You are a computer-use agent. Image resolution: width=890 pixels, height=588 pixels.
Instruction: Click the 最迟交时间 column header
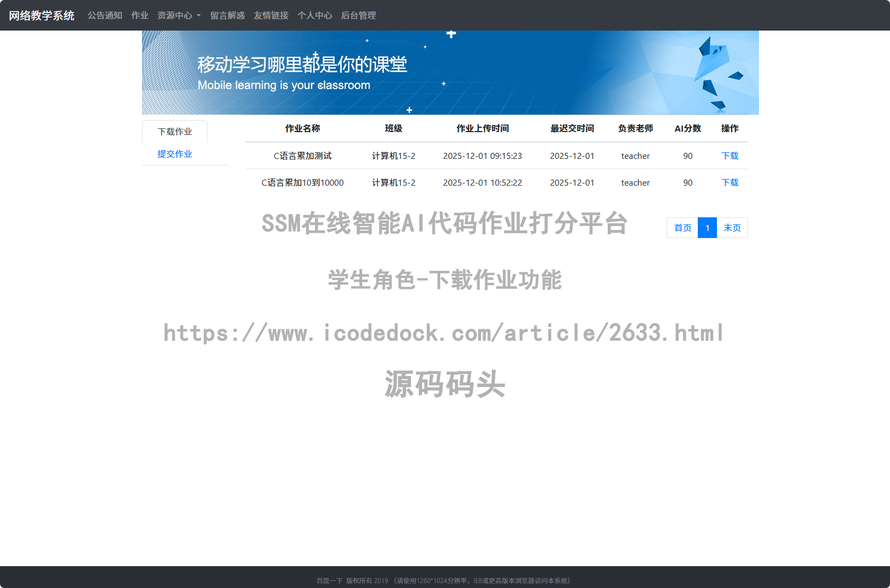572,129
